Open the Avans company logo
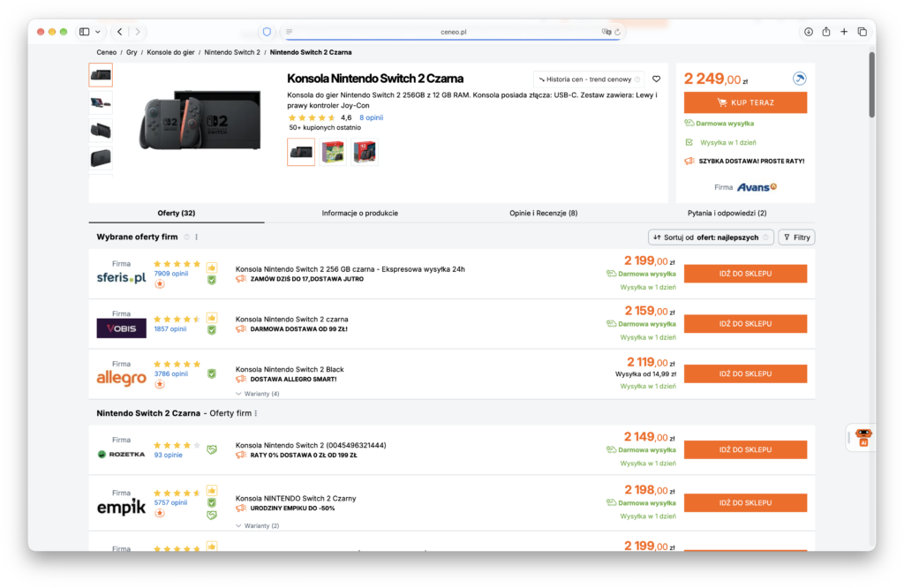The width and height of the screenshot is (904, 588). click(757, 187)
